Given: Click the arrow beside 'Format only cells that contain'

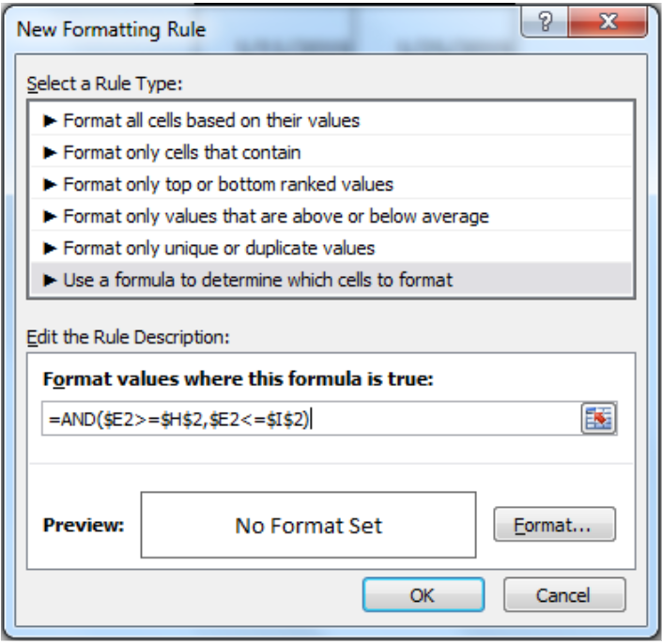Looking at the screenshot, I should (x=50, y=153).
